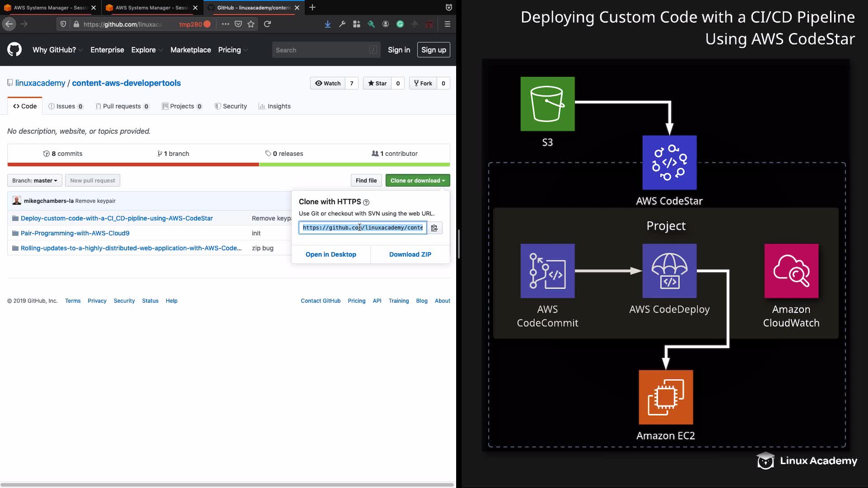Click the GitHub search field
Image resolution: width=868 pixels, height=488 pixels.
click(x=321, y=50)
